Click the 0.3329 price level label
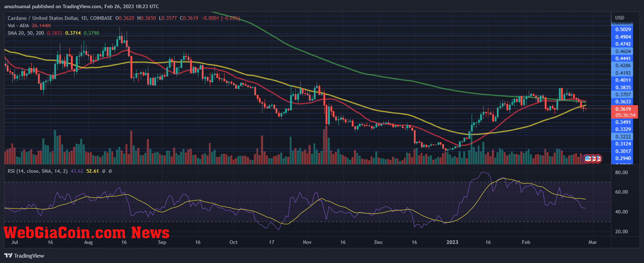The width and height of the screenshot is (644, 263). point(623,129)
